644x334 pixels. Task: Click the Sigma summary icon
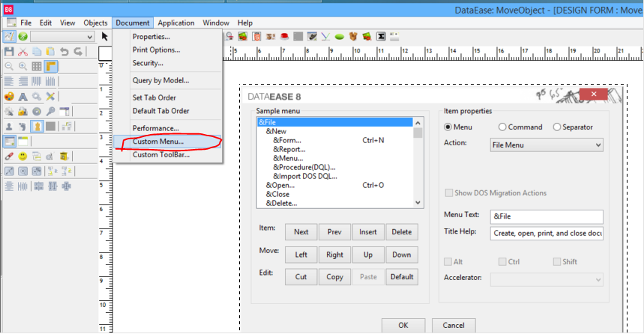coord(381,37)
